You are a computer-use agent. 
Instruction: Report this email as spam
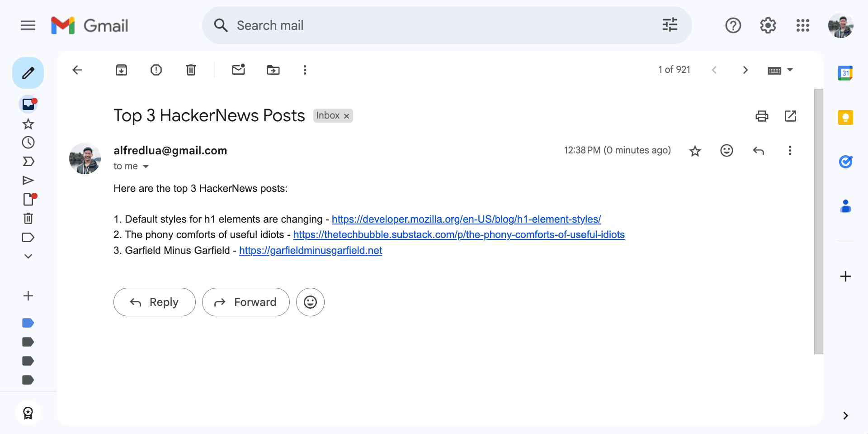(156, 70)
